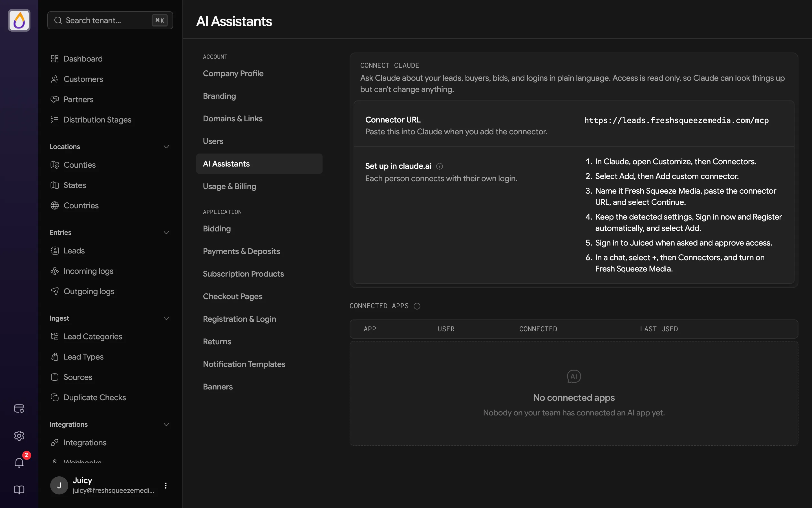Open the Users settings tab
The image size is (812, 508).
pos(259,141)
